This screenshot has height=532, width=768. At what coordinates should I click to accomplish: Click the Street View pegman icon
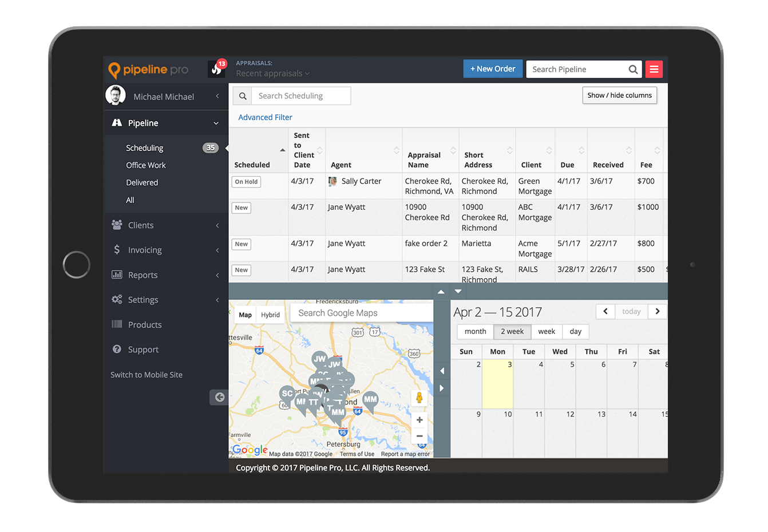click(419, 398)
